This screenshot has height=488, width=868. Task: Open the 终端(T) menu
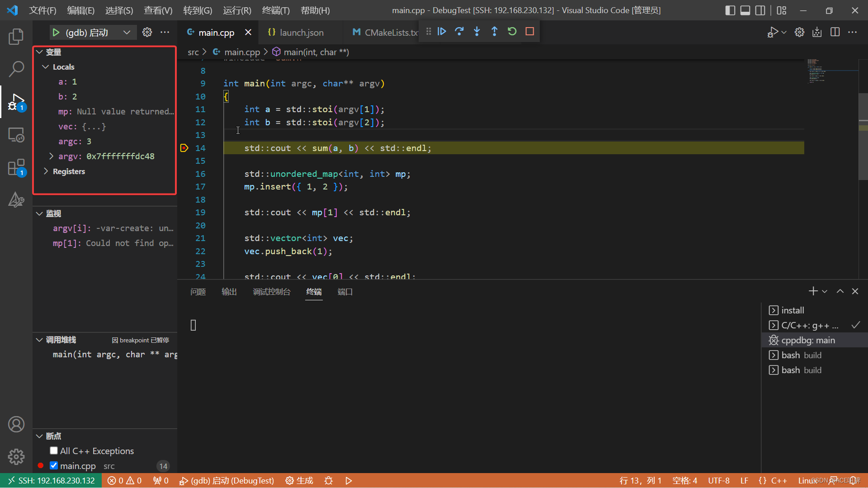coord(276,10)
